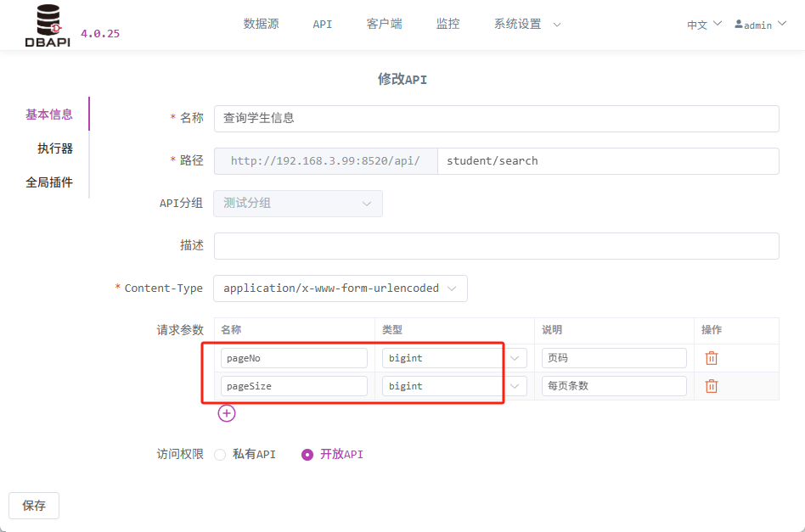
Task: Focus the 描述 input field
Action: coord(497,246)
